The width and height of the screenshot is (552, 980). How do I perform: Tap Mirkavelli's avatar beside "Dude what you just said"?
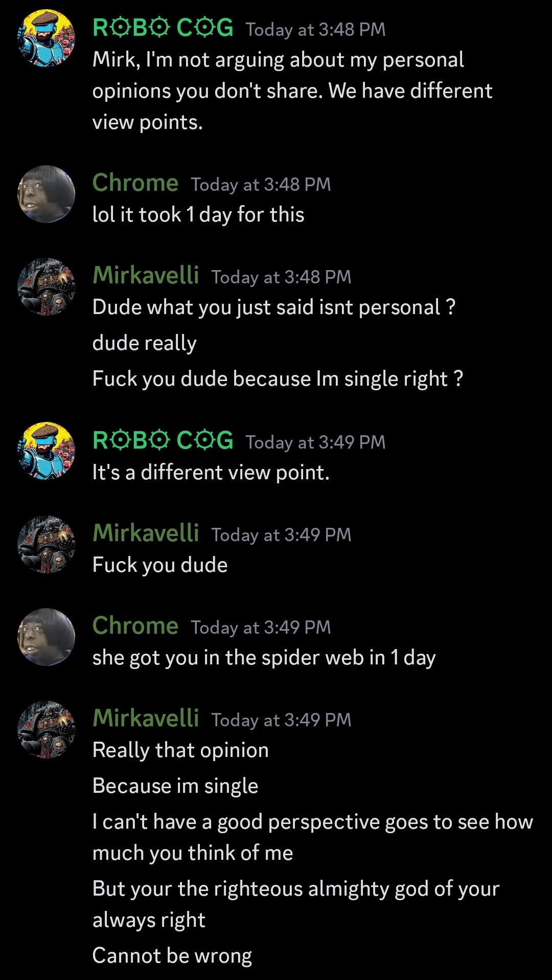(47, 286)
